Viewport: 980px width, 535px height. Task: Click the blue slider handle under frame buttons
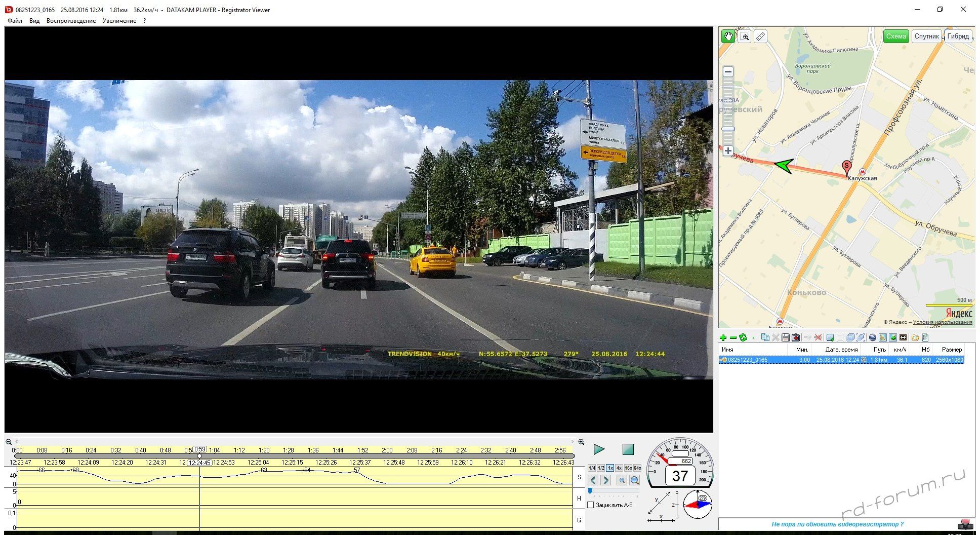(590, 491)
